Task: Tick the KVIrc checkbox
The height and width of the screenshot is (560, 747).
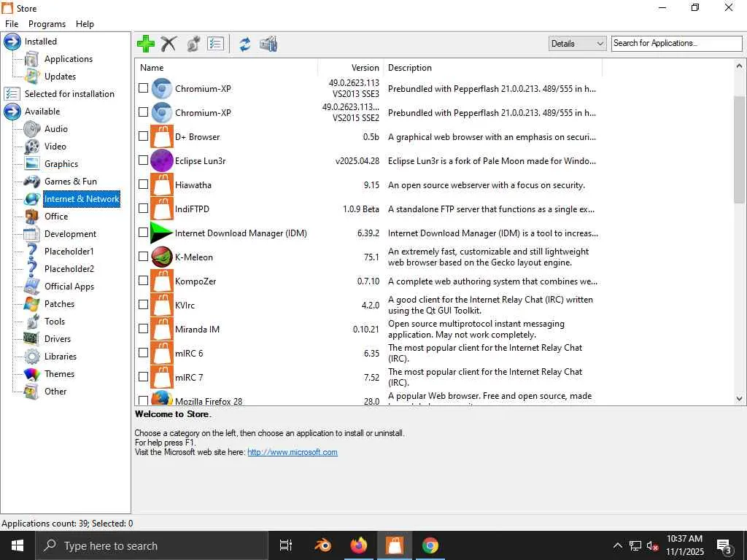Action: click(x=144, y=304)
